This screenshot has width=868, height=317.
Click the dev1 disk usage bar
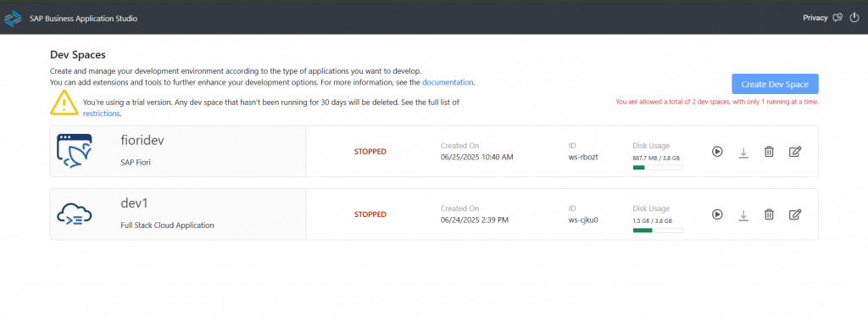coord(658,231)
